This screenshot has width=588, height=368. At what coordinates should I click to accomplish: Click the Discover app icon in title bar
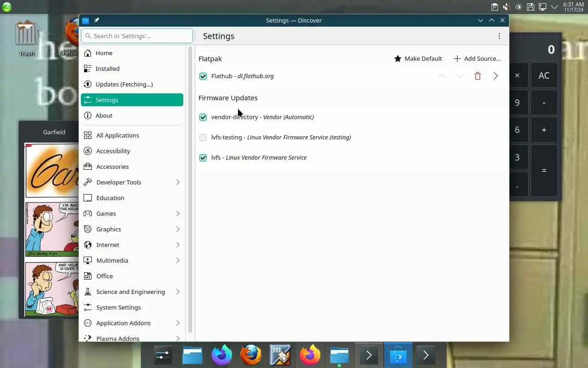click(x=85, y=20)
